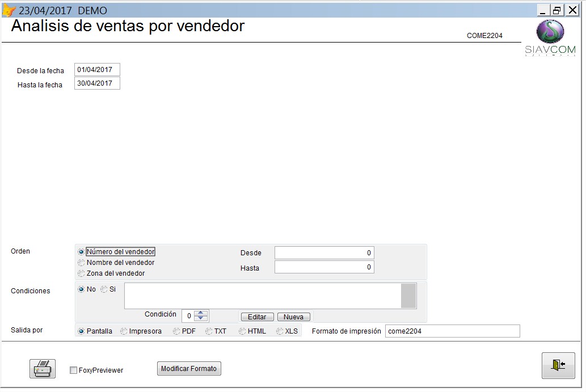Increase the Condición spinner value
Screen dimensions: 586x392
[x=201, y=313]
